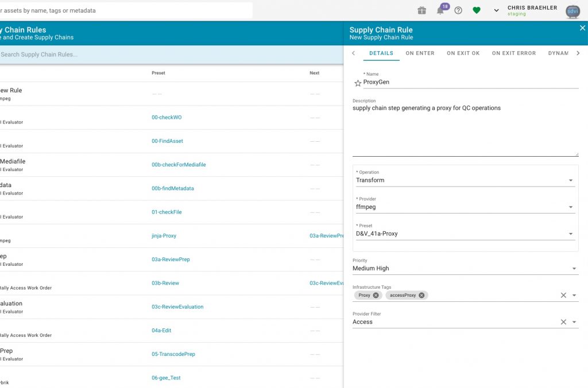Open notifications bell with 18 badge

[442, 9]
